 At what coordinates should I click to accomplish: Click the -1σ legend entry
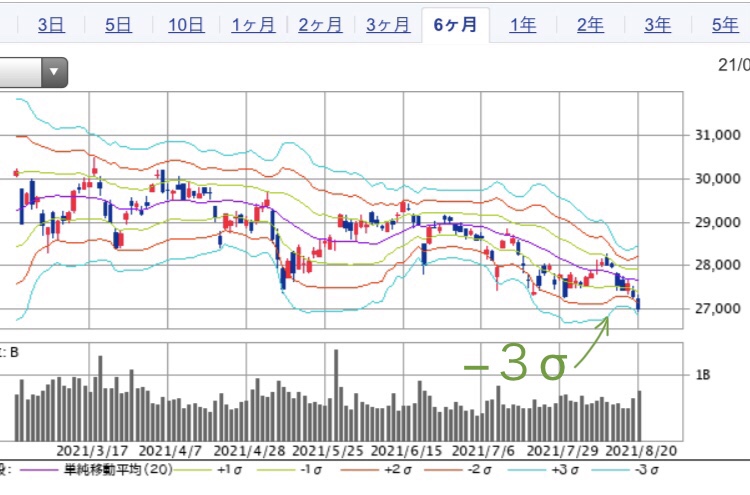pyautogui.click(x=311, y=470)
